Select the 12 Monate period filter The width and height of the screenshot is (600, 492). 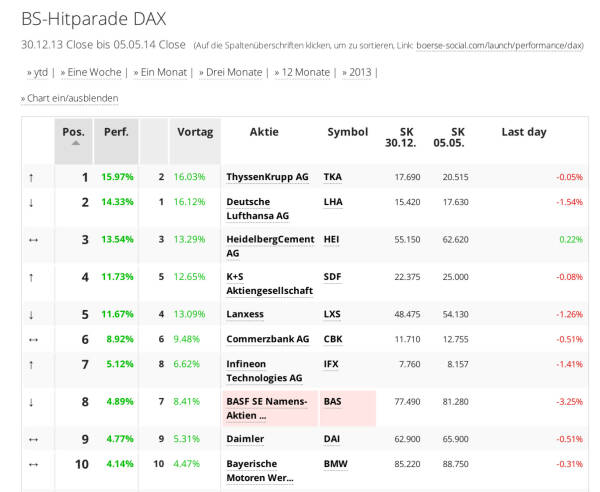point(303,72)
